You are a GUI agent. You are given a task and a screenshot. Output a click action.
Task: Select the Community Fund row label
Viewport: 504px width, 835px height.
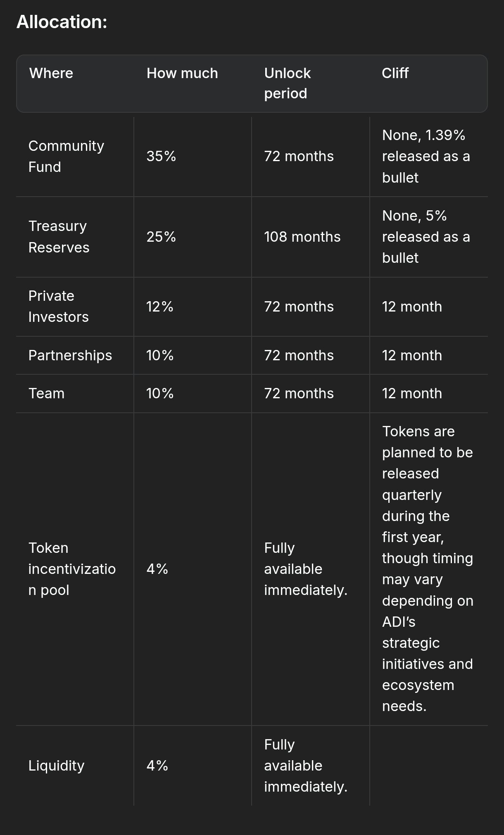click(66, 156)
